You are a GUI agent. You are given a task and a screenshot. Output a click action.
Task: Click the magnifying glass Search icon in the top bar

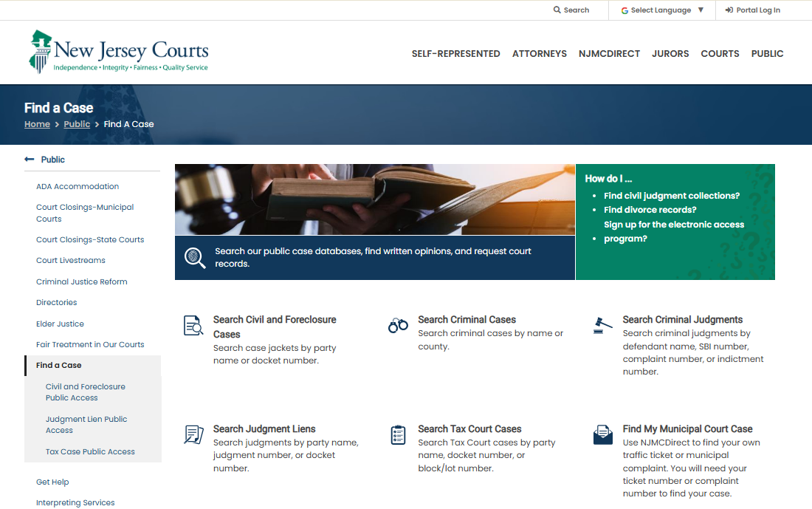coord(557,10)
